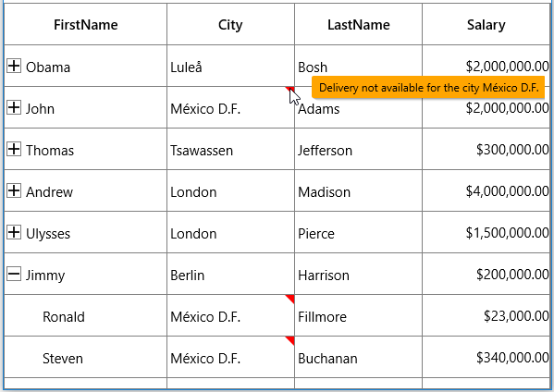The image size is (554, 392).
Task: Collapse the Jimmy row
Action: tap(14, 275)
